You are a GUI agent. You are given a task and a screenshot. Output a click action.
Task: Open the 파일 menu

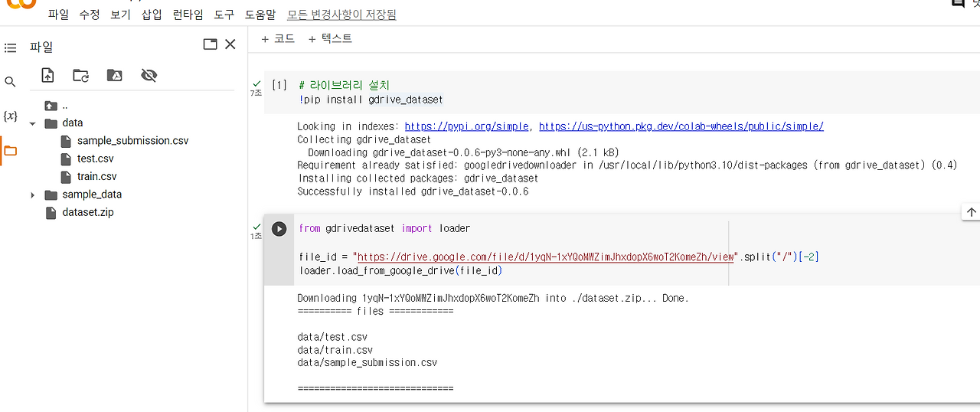tap(58, 15)
